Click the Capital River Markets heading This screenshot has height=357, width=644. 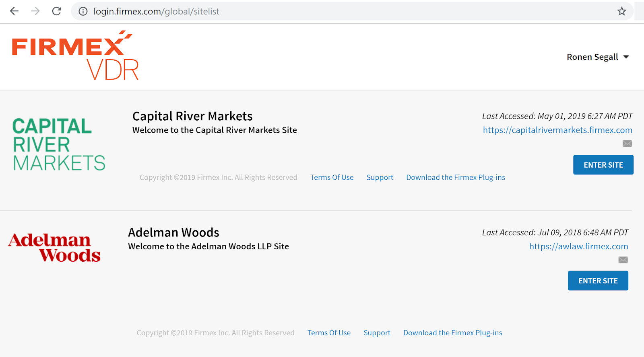(x=192, y=116)
